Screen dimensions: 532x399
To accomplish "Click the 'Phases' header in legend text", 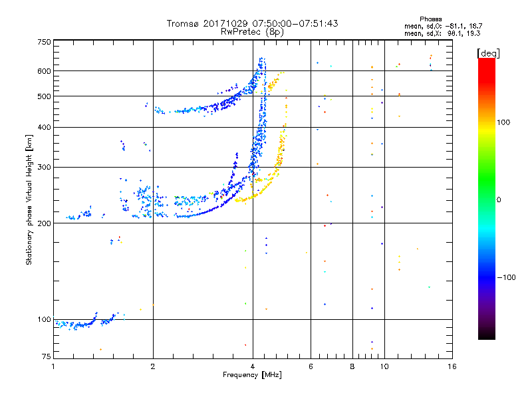I will (x=431, y=19).
